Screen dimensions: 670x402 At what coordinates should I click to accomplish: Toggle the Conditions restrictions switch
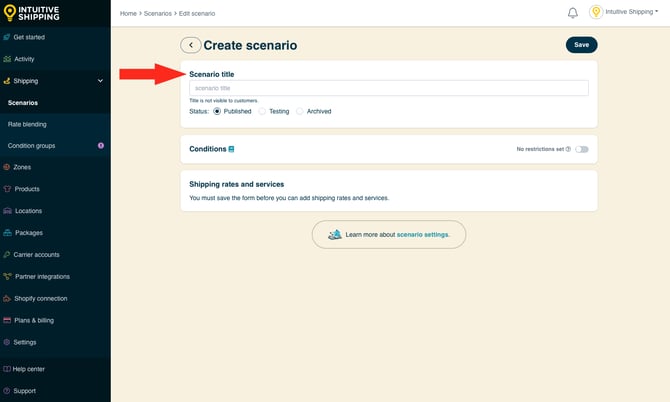tap(581, 149)
